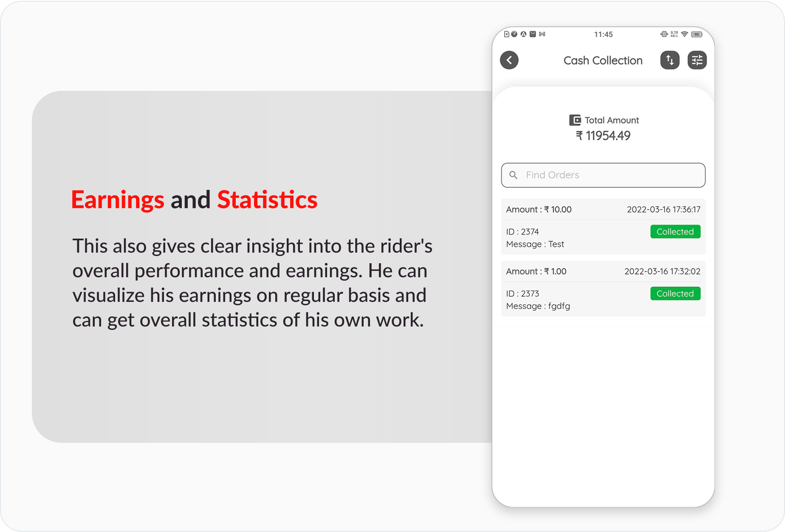
Task: Tap the Wi-Fi status icon
Action: (x=684, y=34)
